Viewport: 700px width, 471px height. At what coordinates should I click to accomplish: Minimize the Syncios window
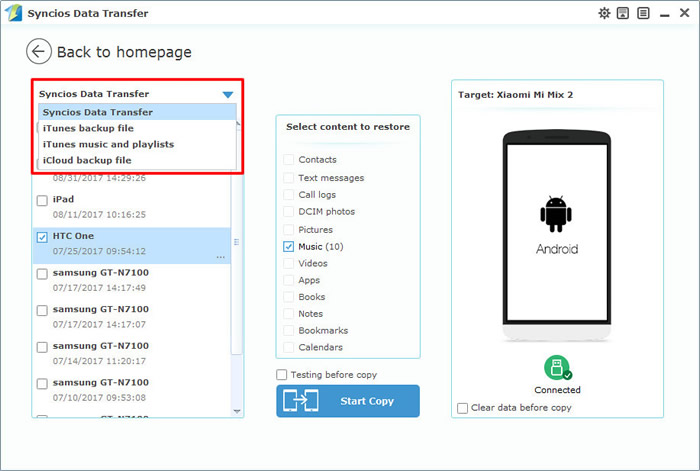click(665, 14)
